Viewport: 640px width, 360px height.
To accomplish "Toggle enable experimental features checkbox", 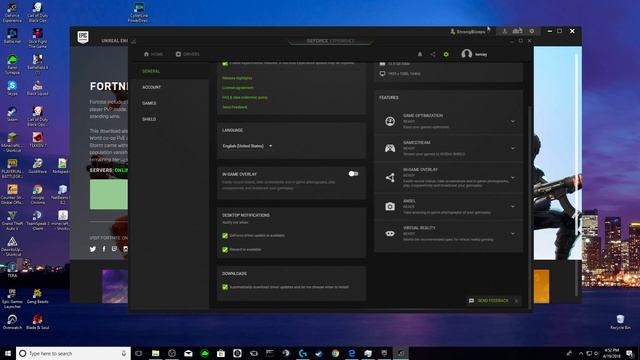I will pos(225,64).
